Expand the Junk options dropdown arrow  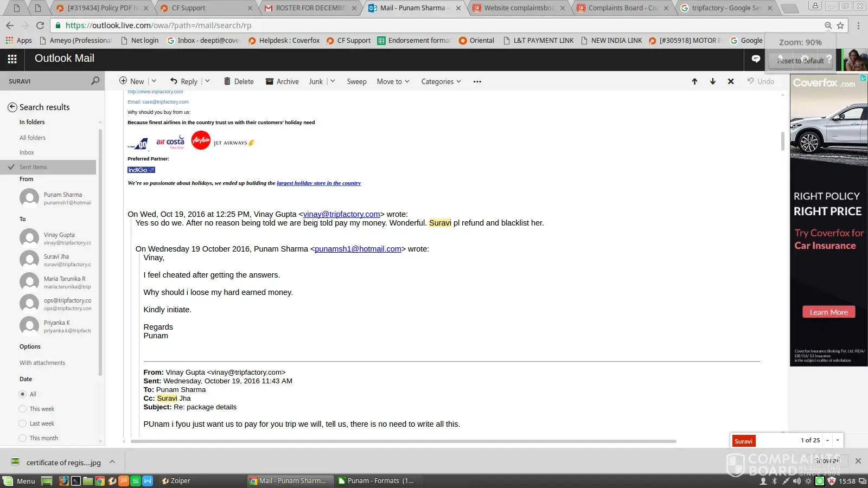click(333, 81)
